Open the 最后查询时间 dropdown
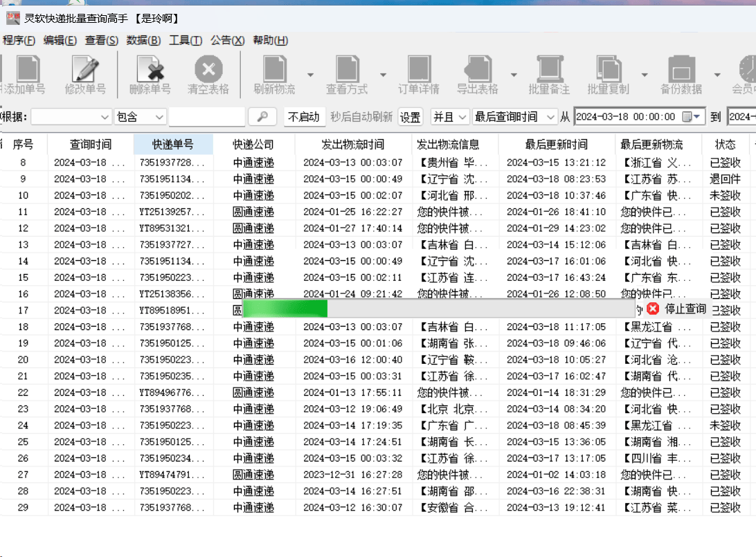 coord(514,117)
